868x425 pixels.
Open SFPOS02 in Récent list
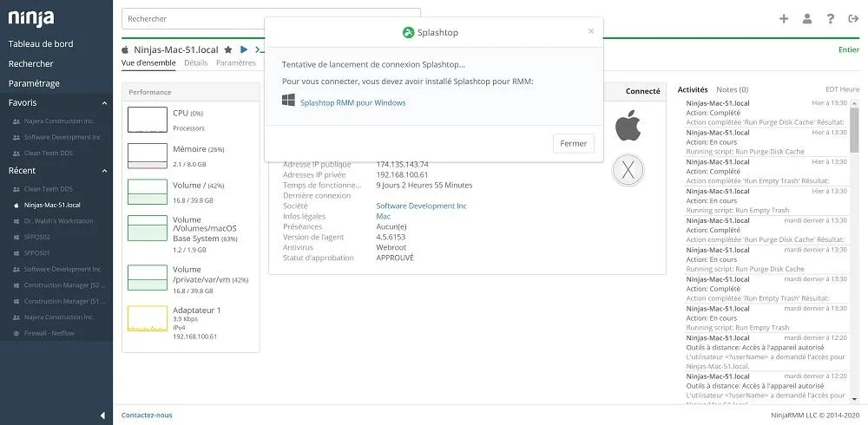click(x=36, y=238)
